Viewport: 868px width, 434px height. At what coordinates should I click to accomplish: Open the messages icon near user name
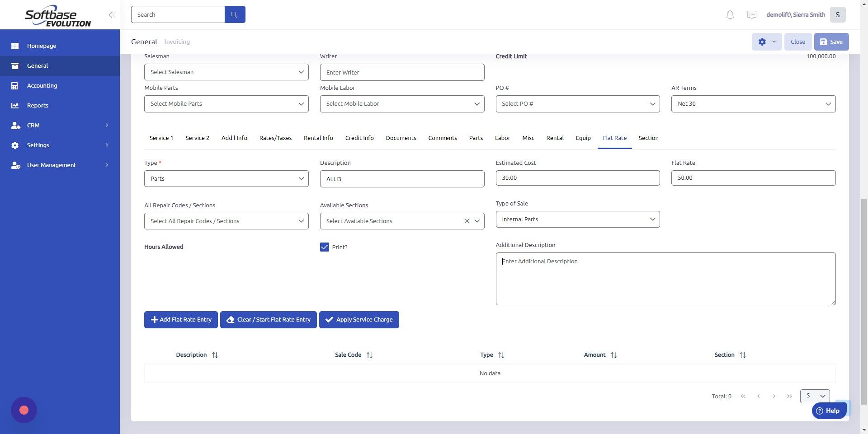point(751,14)
